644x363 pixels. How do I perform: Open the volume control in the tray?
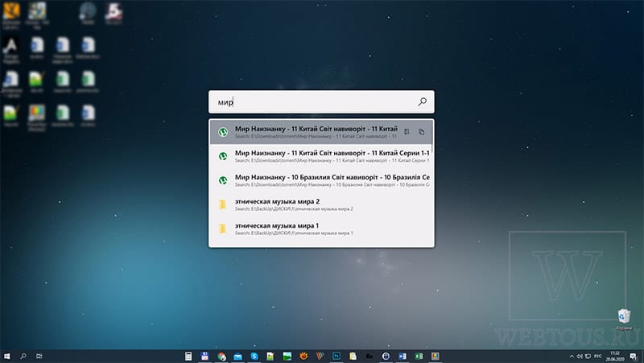pos(580,356)
